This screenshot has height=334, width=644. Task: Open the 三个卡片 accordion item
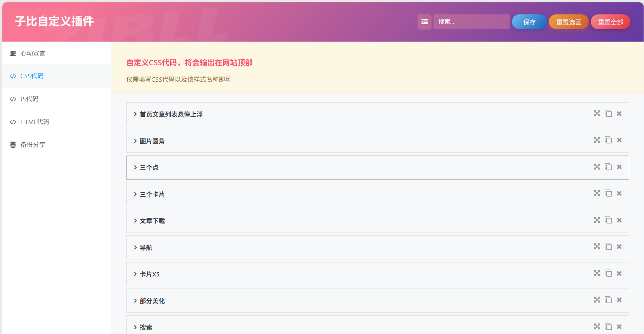[x=152, y=194]
